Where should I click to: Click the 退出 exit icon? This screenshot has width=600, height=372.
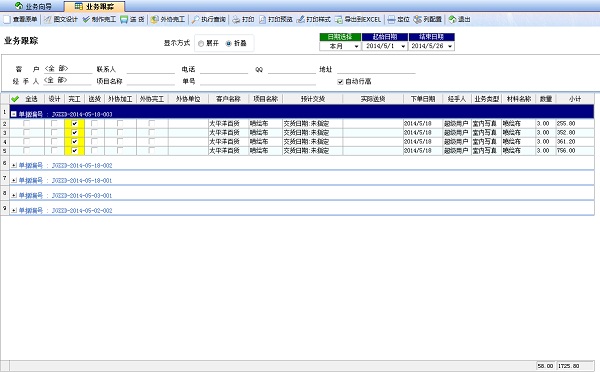pos(453,19)
